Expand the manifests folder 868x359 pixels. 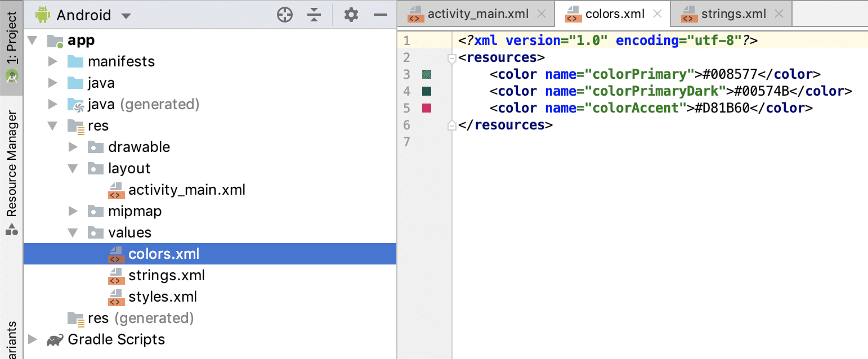pos(52,61)
